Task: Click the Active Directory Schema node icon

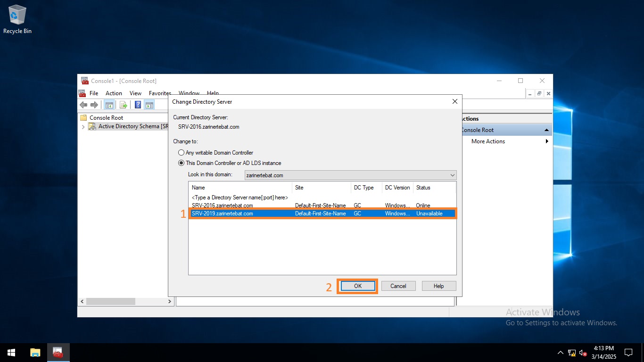Action: coord(92,126)
